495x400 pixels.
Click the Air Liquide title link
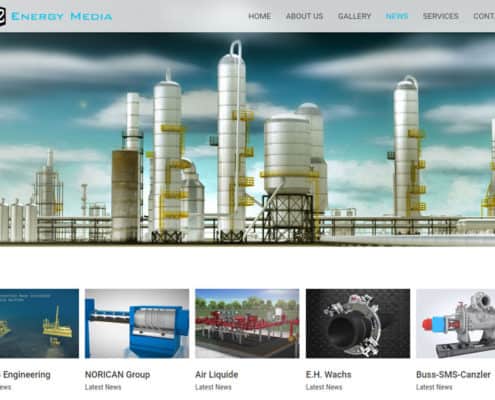tap(217, 375)
